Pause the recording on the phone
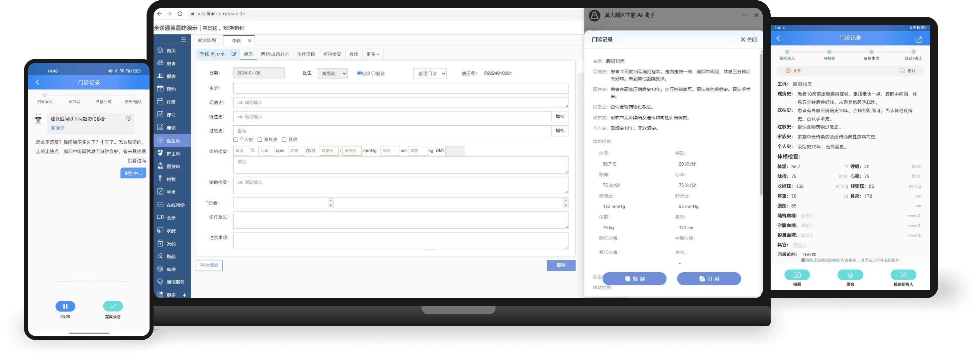Viewport: 980px width, 355px height. click(x=65, y=306)
